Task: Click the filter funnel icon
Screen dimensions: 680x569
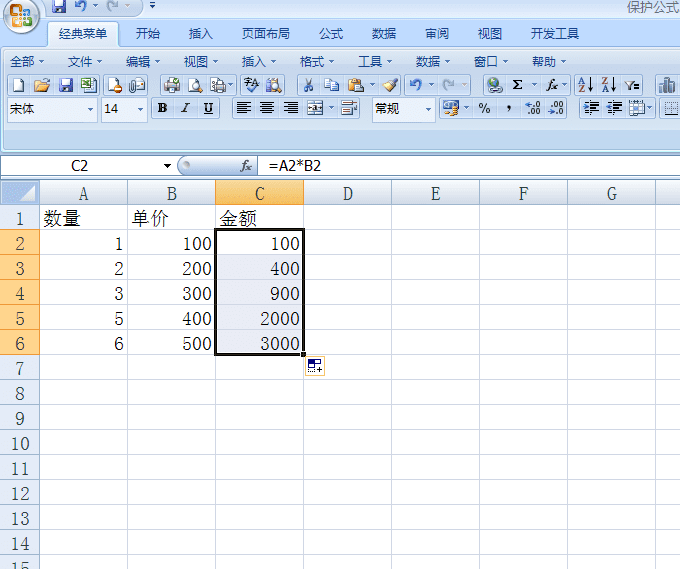Action: (x=632, y=85)
